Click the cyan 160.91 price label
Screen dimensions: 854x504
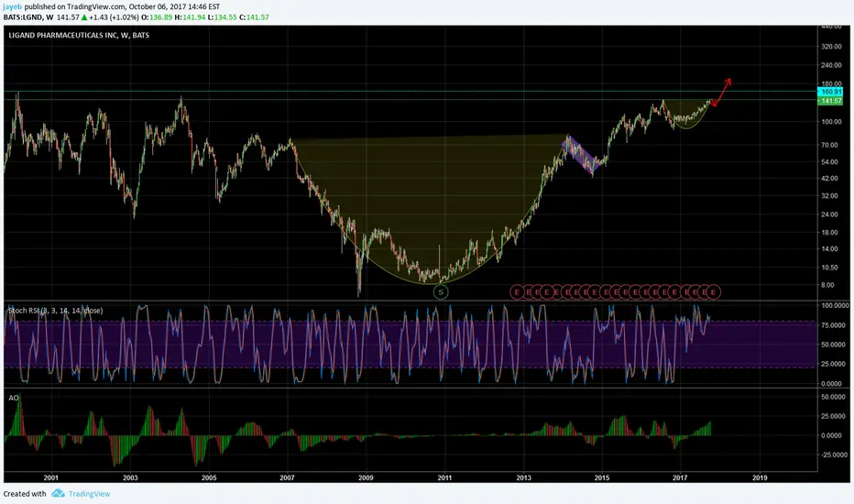[x=830, y=92]
